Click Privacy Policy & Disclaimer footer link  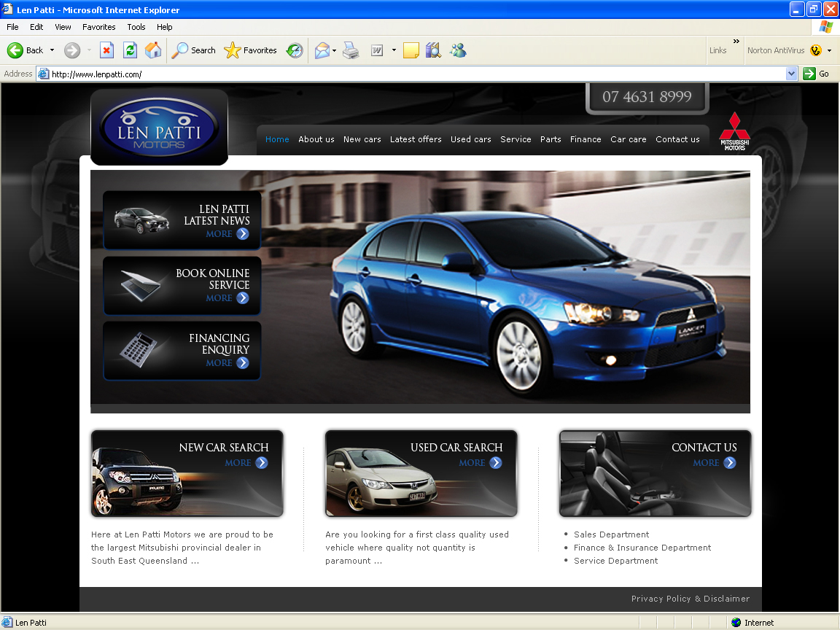click(691, 599)
